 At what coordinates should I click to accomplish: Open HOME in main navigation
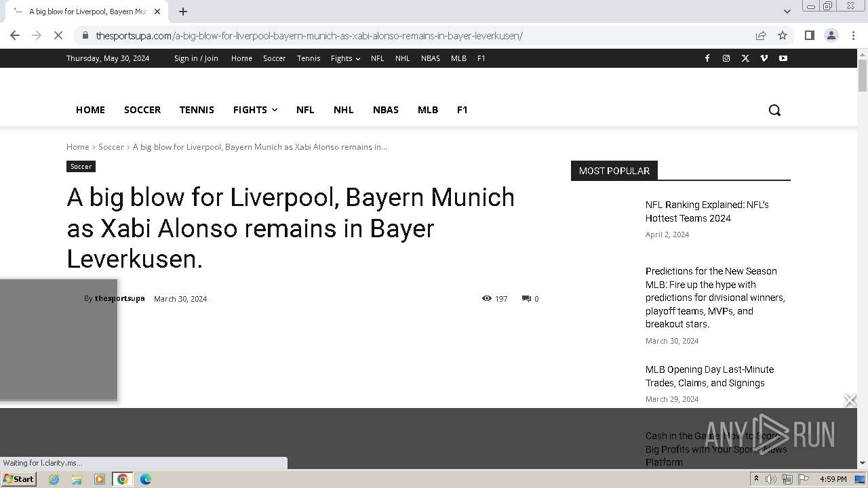click(90, 110)
